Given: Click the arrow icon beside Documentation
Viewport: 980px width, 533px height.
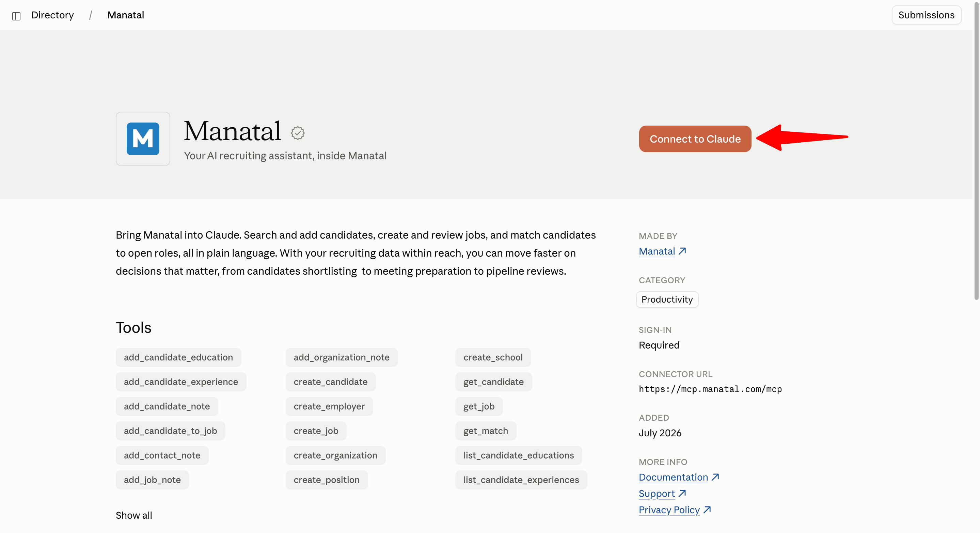Looking at the screenshot, I should click(x=715, y=477).
